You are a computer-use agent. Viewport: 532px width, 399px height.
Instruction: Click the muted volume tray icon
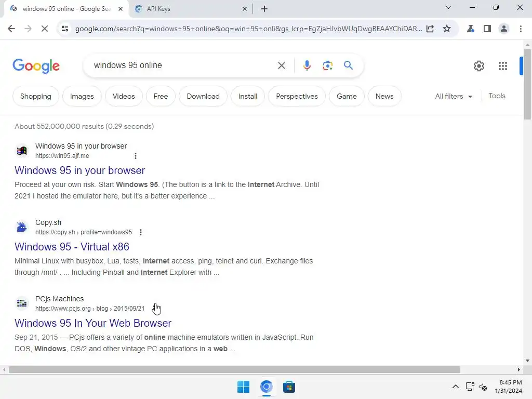pyautogui.click(x=483, y=387)
